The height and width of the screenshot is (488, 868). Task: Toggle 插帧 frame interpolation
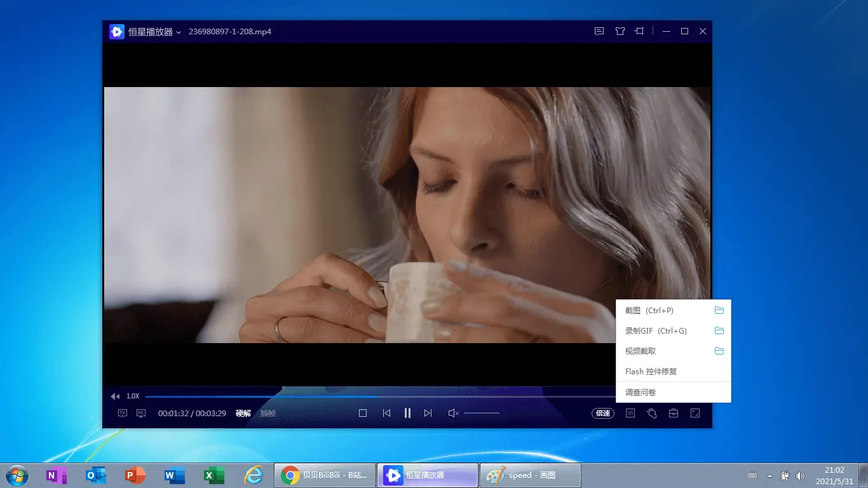(268, 413)
